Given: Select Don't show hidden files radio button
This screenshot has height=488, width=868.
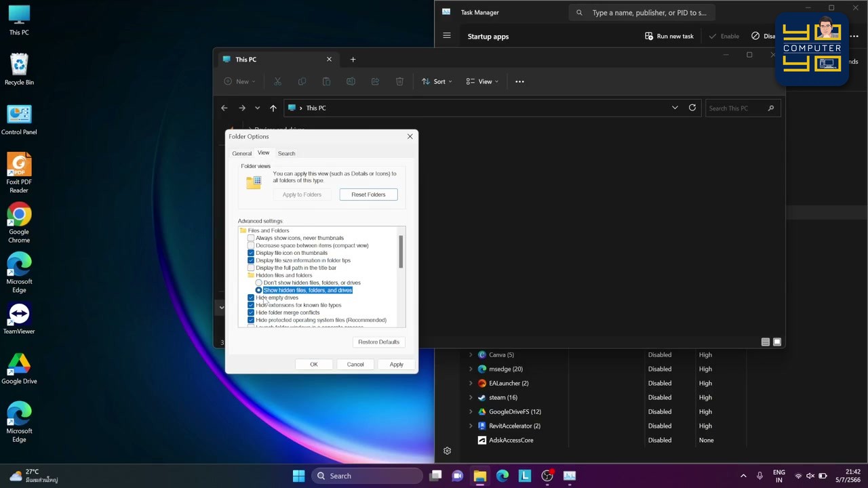Looking at the screenshot, I should pos(258,283).
